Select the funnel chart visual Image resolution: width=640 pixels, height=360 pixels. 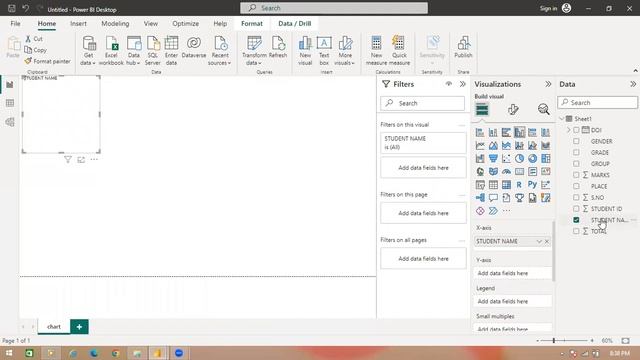pyautogui.click(x=493, y=158)
